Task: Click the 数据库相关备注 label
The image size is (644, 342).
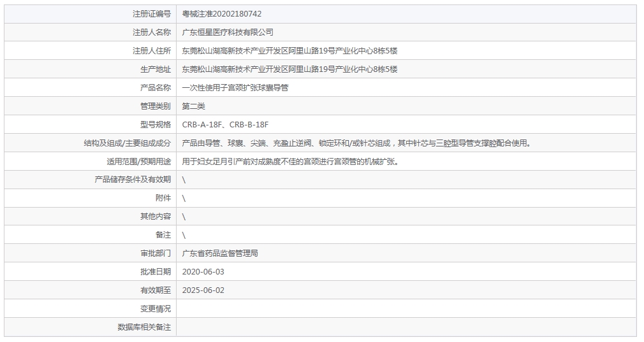Action: (144, 327)
